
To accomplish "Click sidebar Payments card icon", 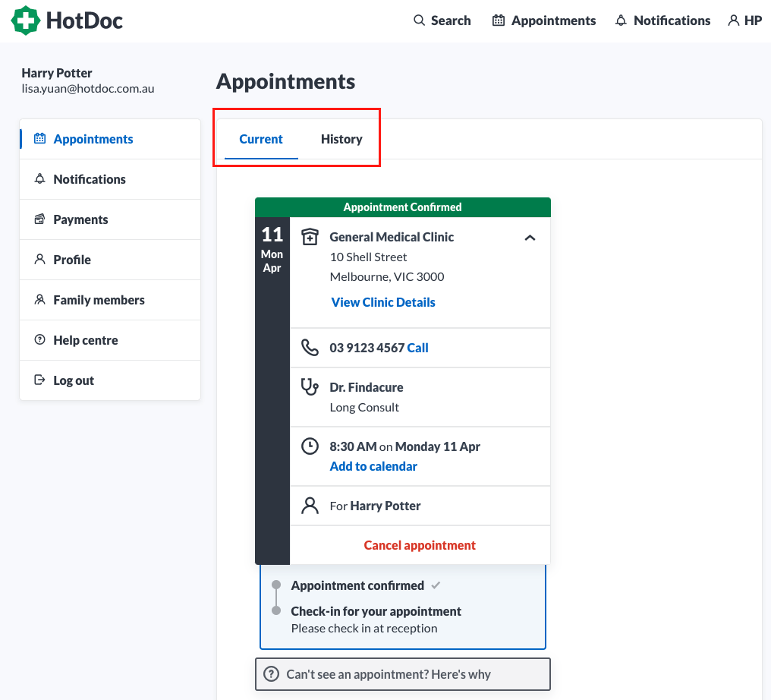I will point(39,219).
